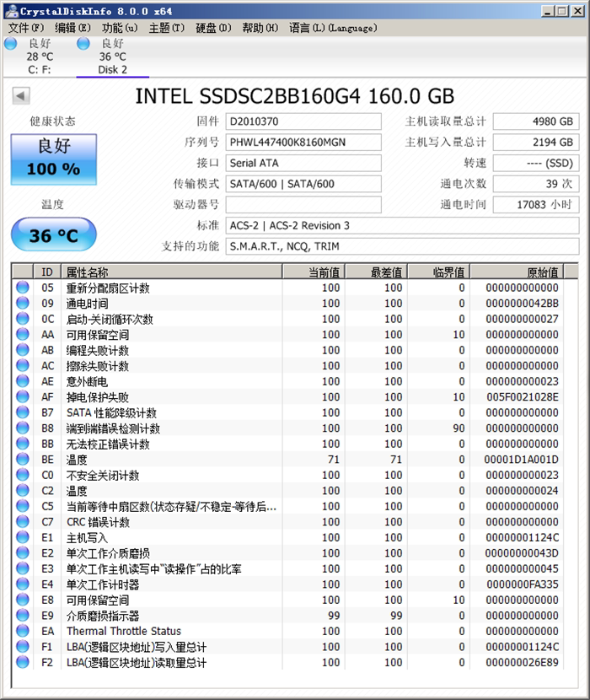
Task: Click the 原始值 column header
Action: [518, 272]
